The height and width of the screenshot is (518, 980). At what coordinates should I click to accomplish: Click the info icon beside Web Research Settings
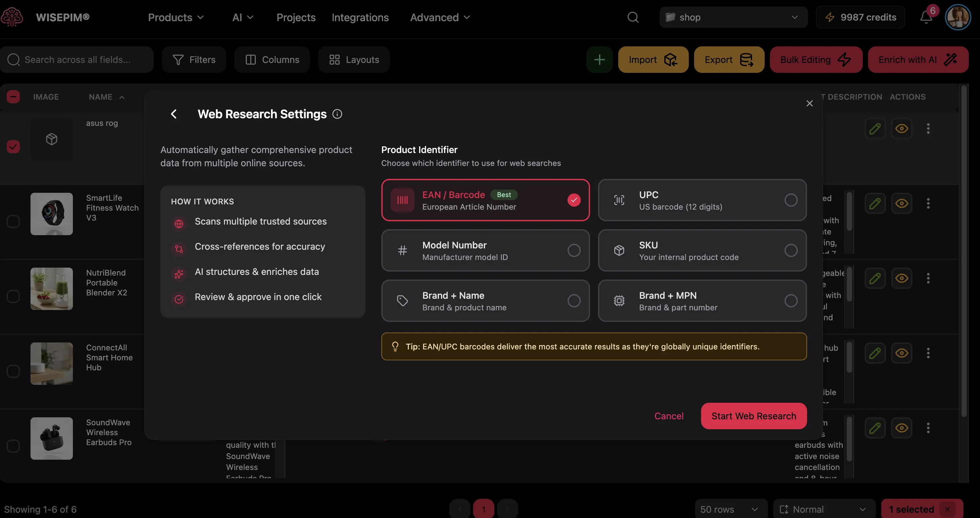click(x=337, y=114)
